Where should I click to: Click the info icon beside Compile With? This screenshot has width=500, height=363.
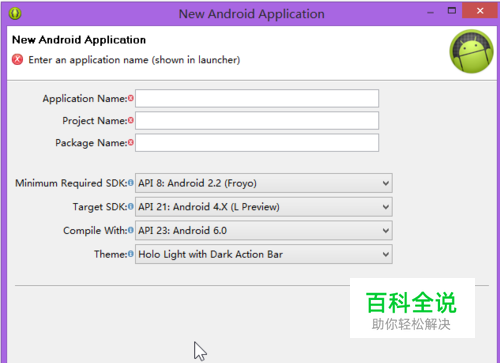click(131, 230)
